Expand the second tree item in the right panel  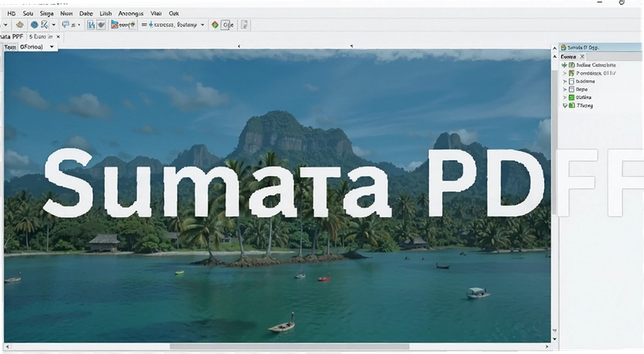click(x=565, y=73)
